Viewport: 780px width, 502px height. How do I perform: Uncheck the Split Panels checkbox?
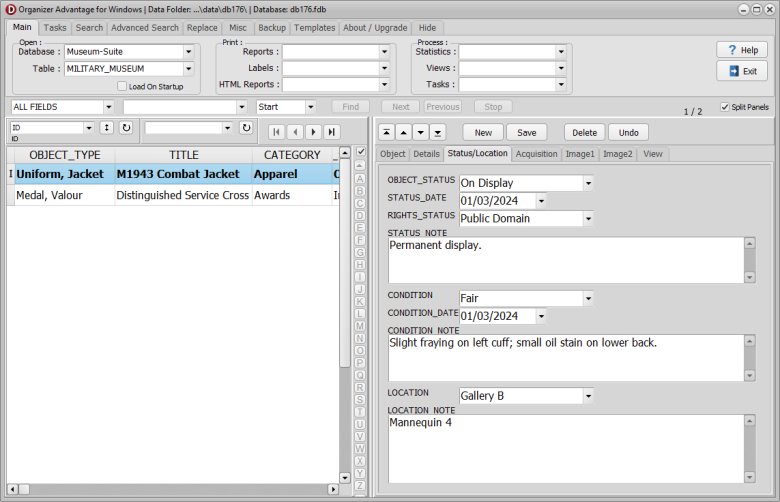(x=725, y=107)
